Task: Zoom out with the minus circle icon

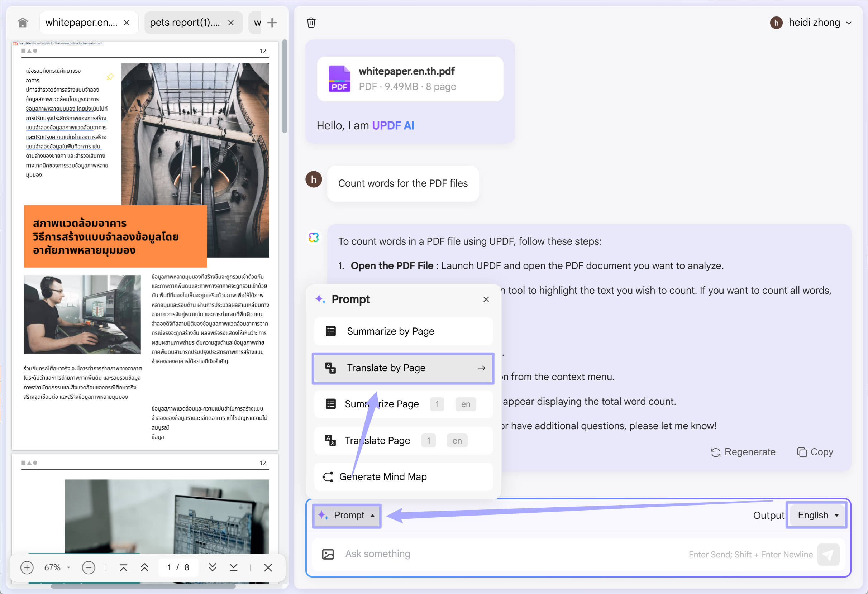Action: click(x=89, y=567)
